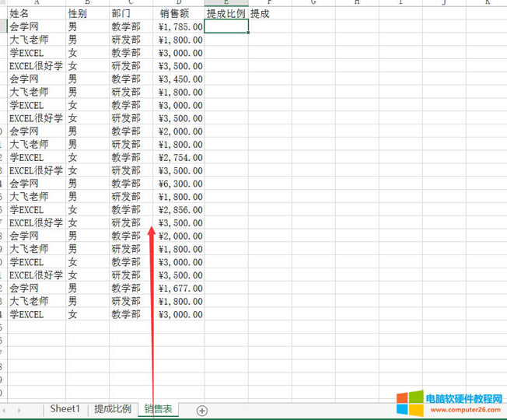
Task: Select the cell with ¥1,785.00
Action: click(x=179, y=26)
